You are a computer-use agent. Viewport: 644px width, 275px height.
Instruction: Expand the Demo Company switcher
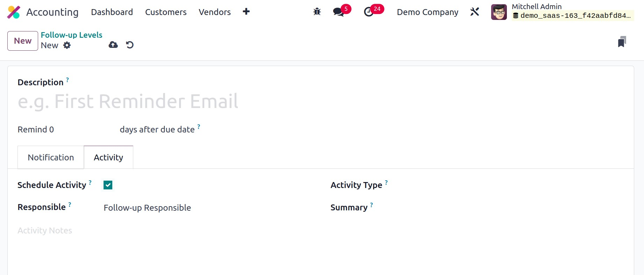[x=427, y=12]
